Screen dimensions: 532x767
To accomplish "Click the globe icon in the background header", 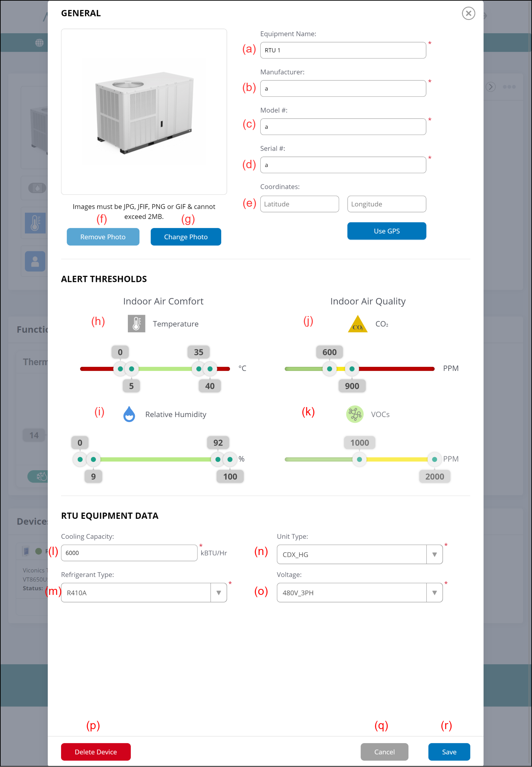I will (39, 43).
